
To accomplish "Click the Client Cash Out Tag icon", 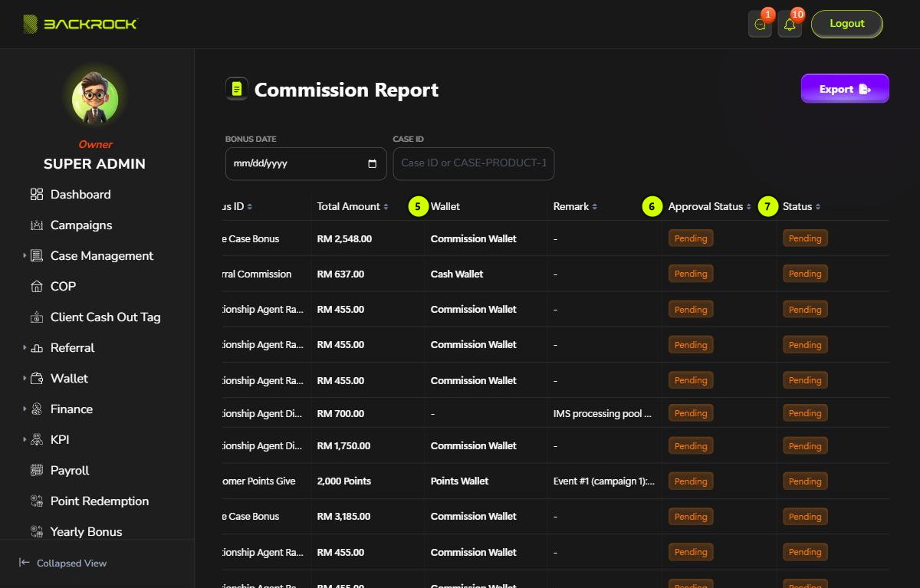I will (36, 317).
